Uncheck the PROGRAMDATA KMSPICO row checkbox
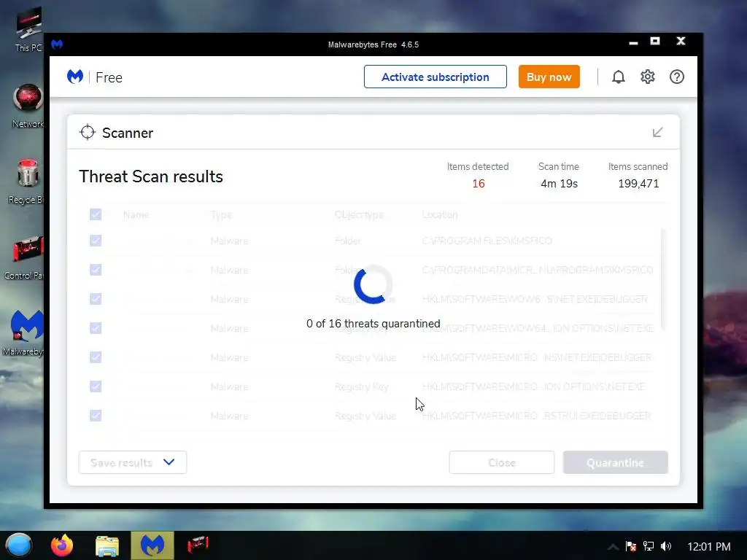747x560 pixels. (96, 270)
